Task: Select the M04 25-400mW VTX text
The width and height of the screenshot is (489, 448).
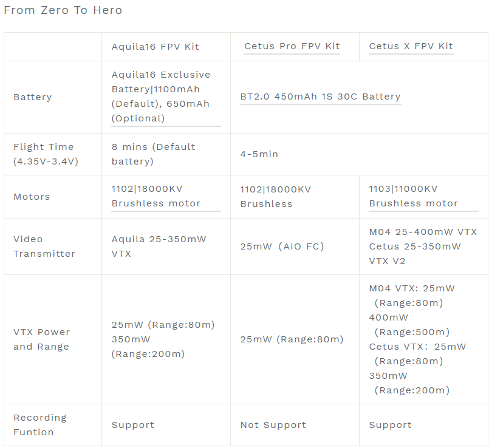Action: point(423,232)
